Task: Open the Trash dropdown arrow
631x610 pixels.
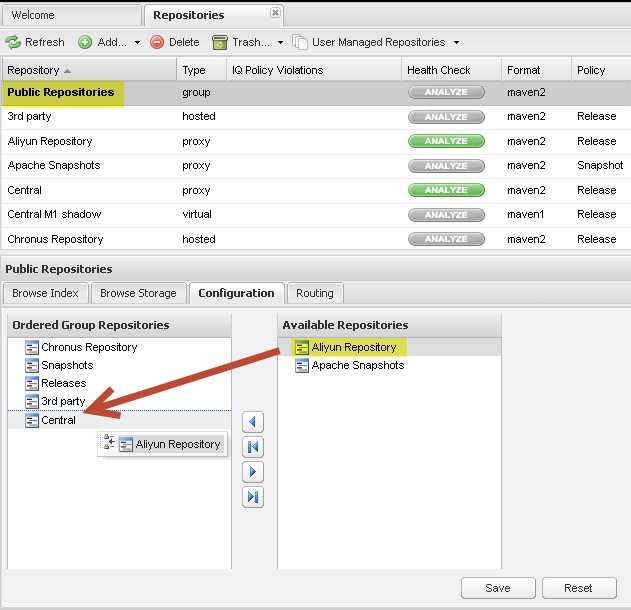Action: (280, 42)
